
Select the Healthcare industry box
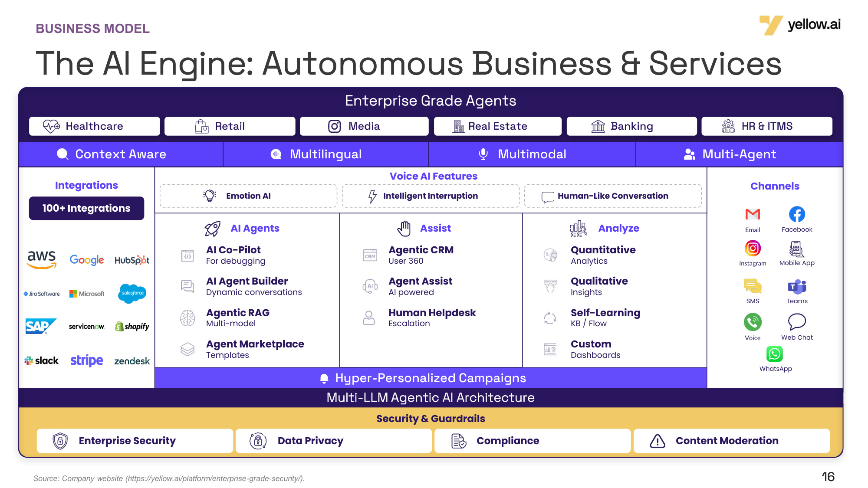pyautogui.click(x=95, y=126)
